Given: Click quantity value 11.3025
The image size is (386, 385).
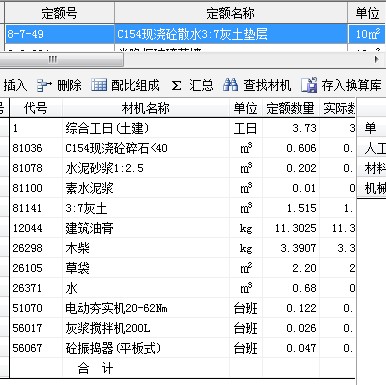Looking at the screenshot, I should click(x=296, y=228).
